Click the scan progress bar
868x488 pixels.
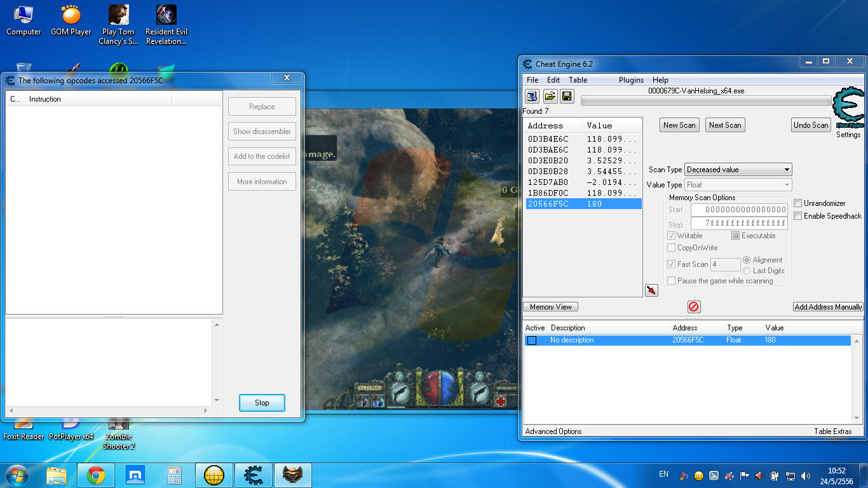click(x=705, y=100)
